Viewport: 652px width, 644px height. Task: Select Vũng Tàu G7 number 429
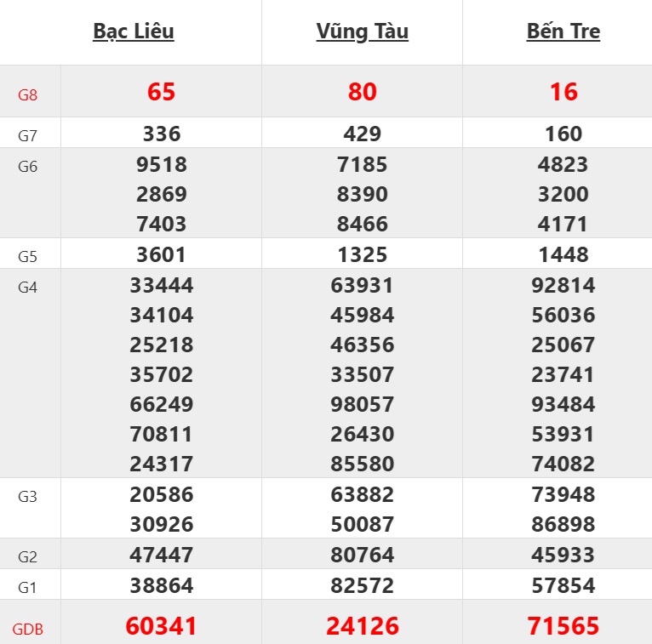point(362,134)
